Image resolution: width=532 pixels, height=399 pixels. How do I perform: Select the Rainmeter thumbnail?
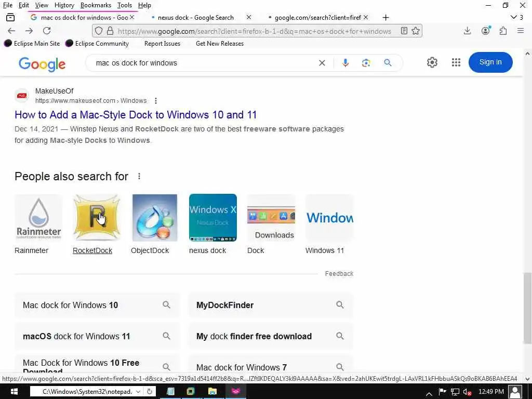click(x=38, y=218)
